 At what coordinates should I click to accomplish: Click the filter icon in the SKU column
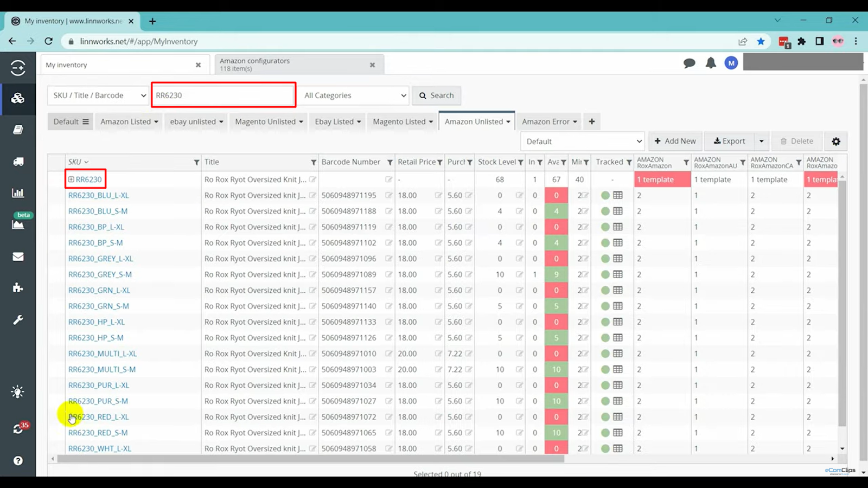[196, 162]
